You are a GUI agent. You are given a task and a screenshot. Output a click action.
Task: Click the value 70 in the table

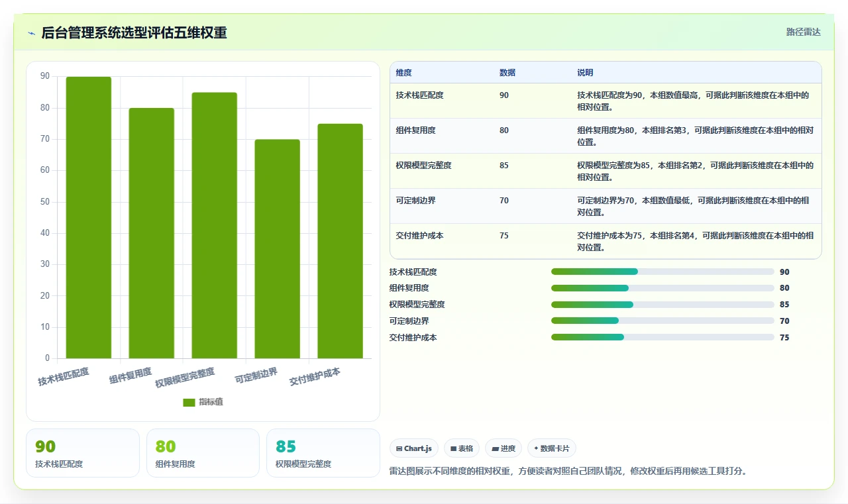coord(504,201)
